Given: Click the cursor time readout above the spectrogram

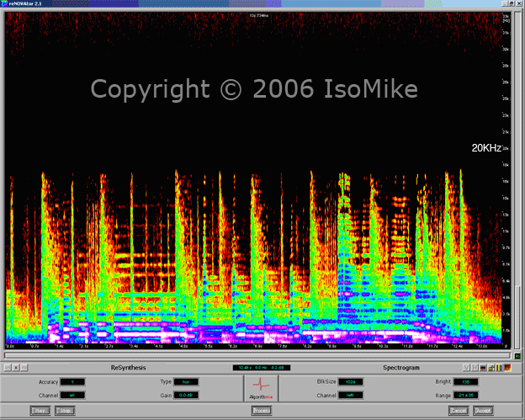Looking at the screenshot, I should pos(259,15).
